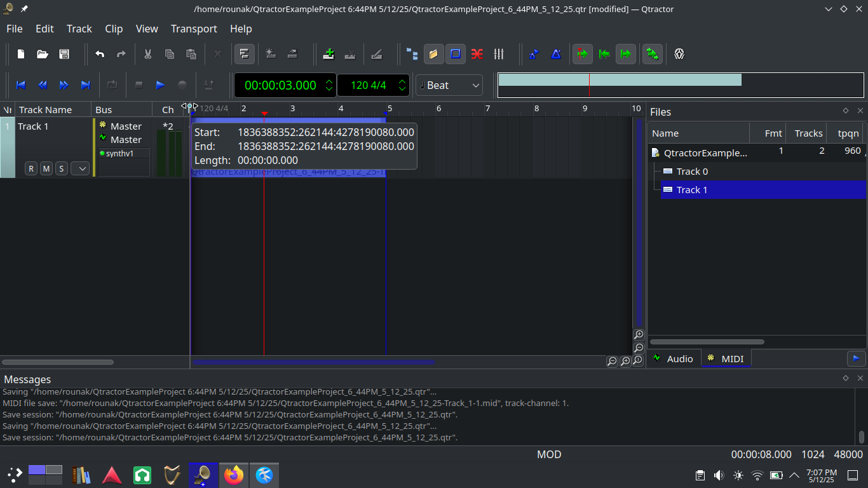
Task: Open the Beat snap dropdown
Action: 449,85
